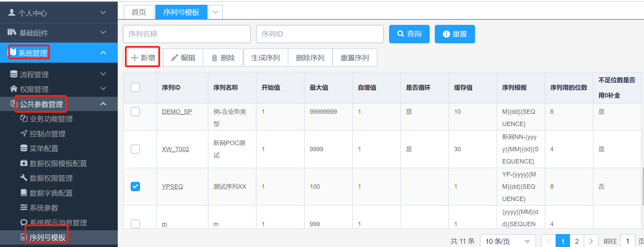Uncheck the YPSEQ row checkbox
Image resolution: width=644 pixels, height=247 pixels.
point(135,187)
